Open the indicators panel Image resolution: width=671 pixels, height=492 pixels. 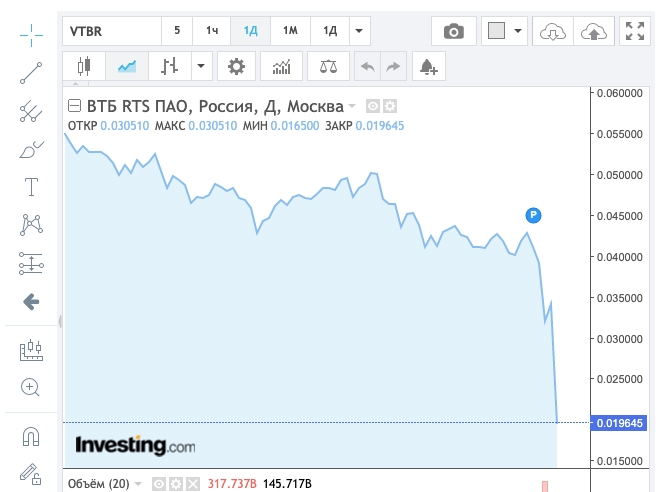281,67
